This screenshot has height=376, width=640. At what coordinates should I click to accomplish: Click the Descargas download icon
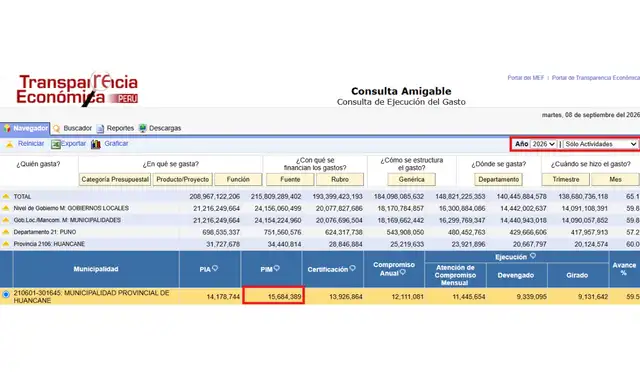(x=142, y=128)
